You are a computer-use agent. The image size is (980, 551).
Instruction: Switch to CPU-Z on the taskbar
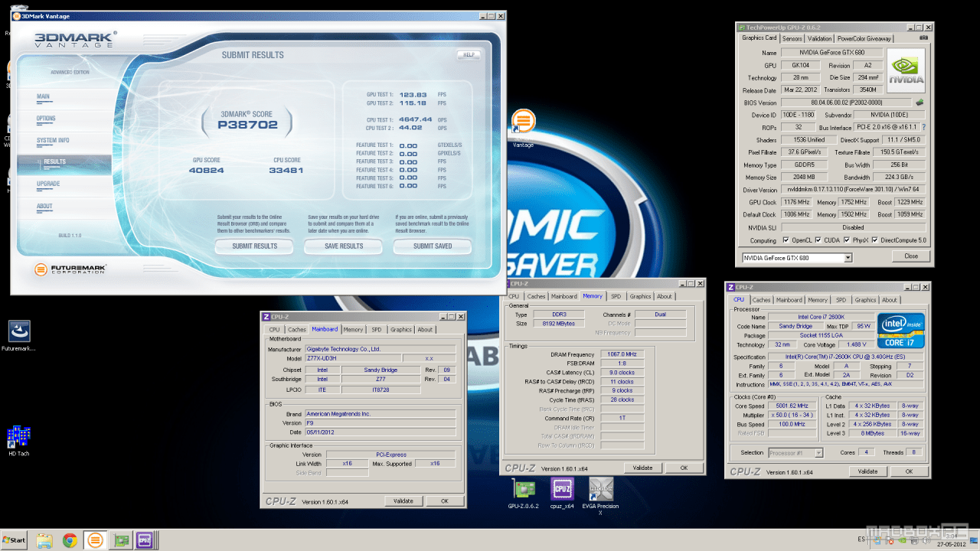(145, 540)
